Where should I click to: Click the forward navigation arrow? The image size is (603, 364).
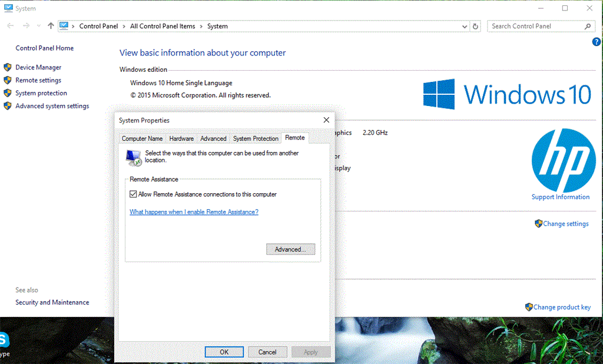(26, 26)
